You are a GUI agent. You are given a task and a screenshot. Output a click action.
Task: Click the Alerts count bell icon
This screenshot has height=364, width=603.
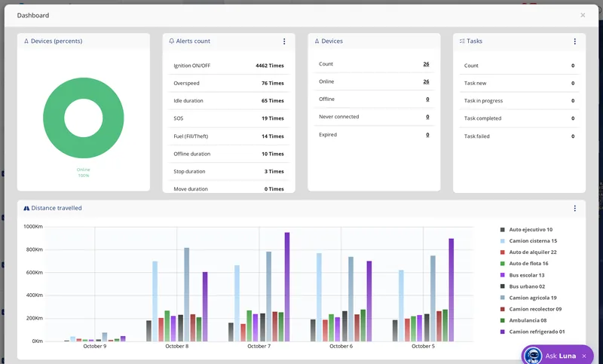[172, 41]
